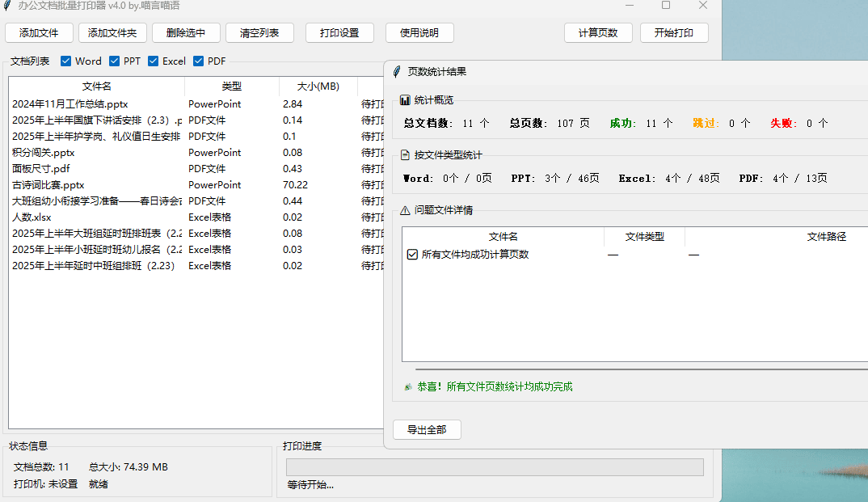Open the 使用说明 help
Viewport: 868px width, 502px height.
pyautogui.click(x=419, y=33)
